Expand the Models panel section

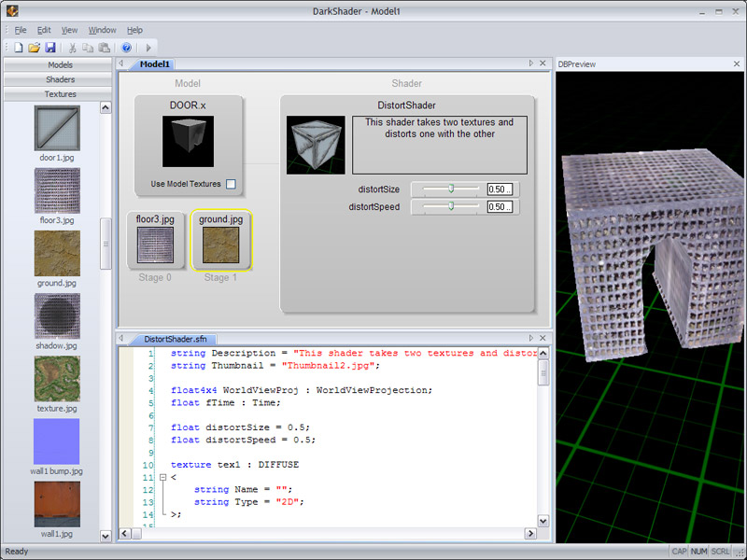click(60, 65)
